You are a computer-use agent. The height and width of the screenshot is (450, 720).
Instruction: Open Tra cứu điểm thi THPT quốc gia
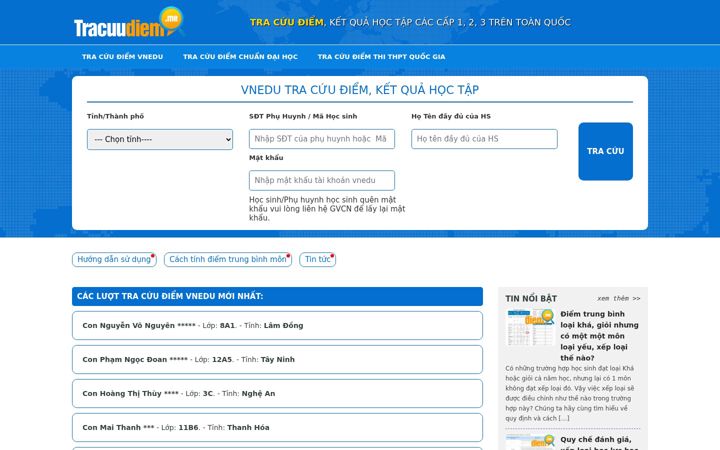coord(381,56)
